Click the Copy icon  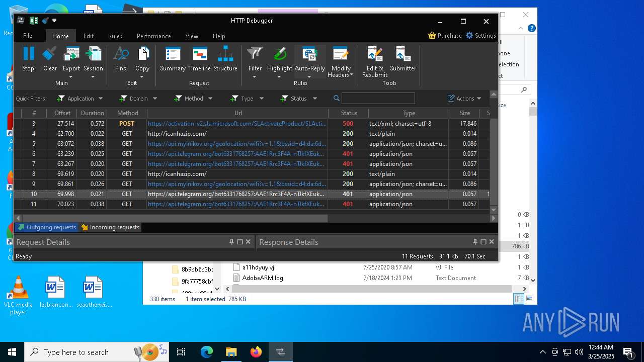coord(142,54)
